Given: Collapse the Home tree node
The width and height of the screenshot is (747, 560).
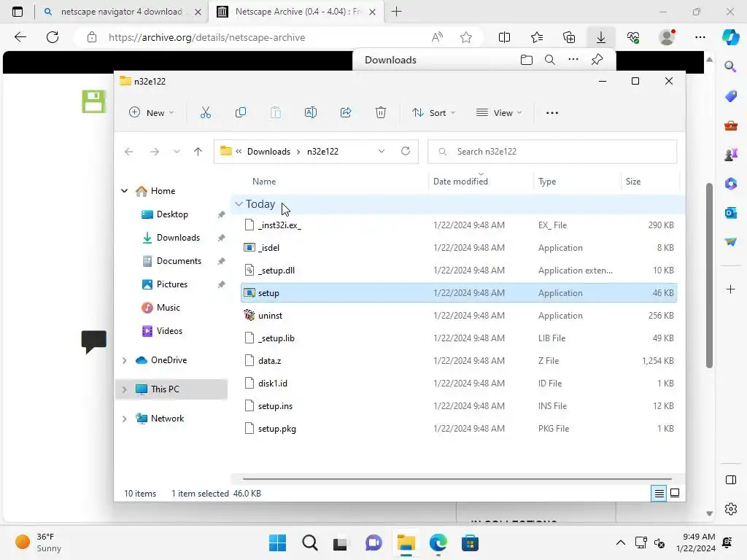Looking at the screenshot, I should coord(124,191).
